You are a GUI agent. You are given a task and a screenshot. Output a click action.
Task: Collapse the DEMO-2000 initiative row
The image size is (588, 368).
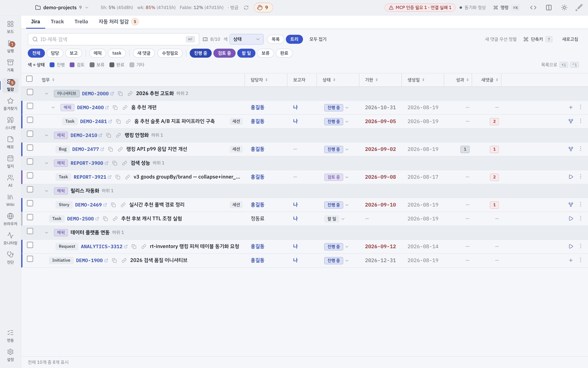coord(47,94)
